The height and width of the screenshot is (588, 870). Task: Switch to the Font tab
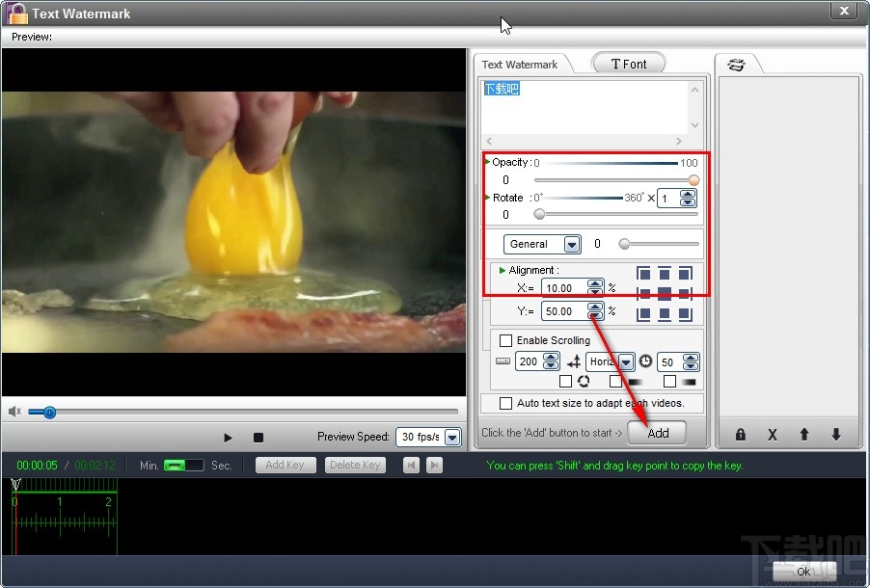pos(628,63)
